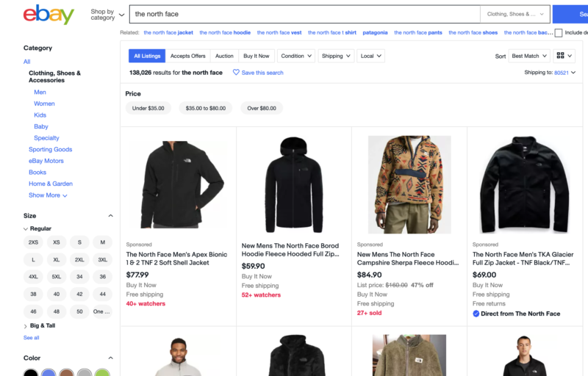Open the Kids category
The width and height of the screenshot is (588, 376).
point(40,115)
